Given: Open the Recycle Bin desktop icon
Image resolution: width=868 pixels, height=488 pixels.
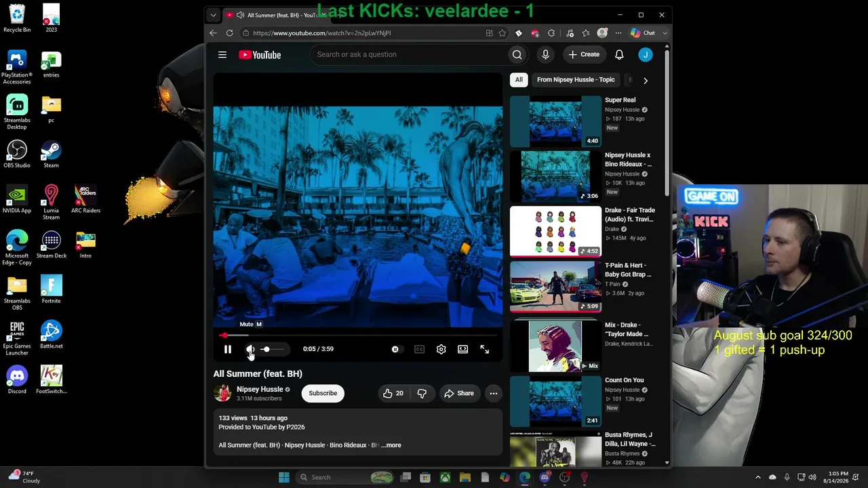Looking at the screenshot, I should coord(17,18).
